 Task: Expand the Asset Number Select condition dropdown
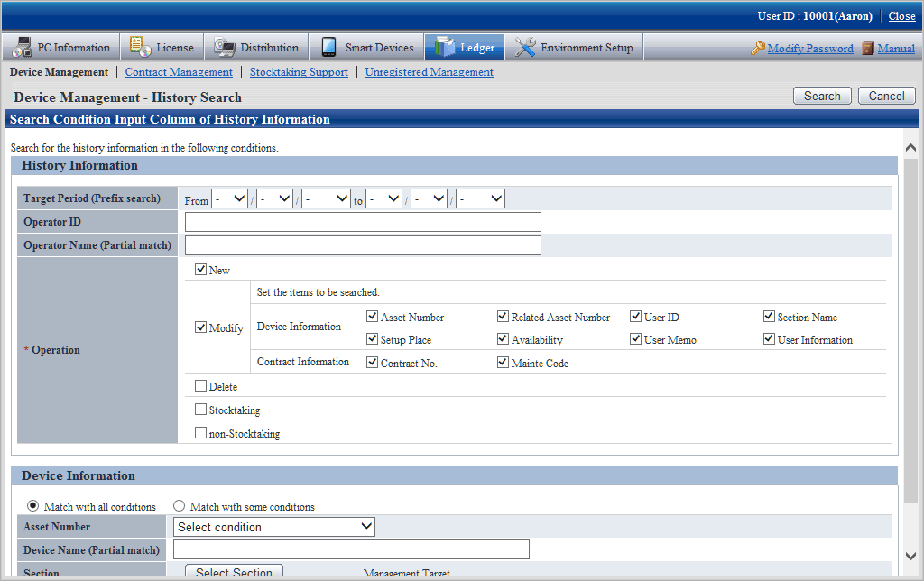[274, 527]
